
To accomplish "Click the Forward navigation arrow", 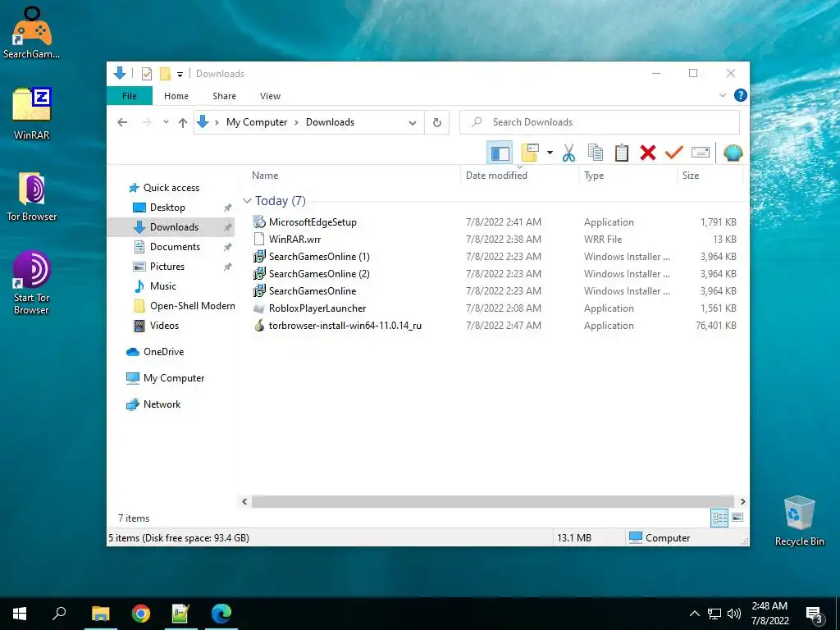I will point(147,122).
